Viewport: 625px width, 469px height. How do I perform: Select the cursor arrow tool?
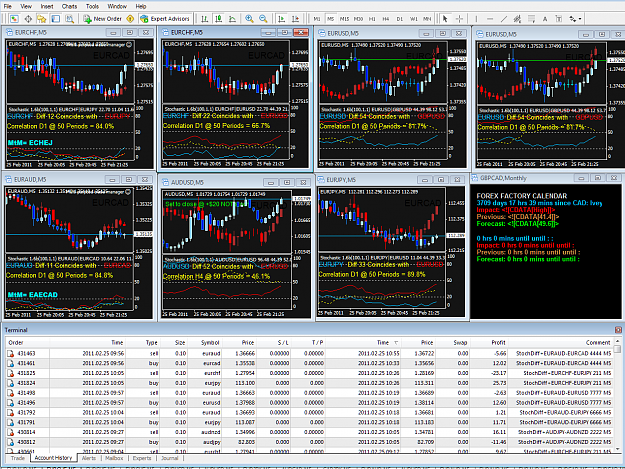coord(445,19)
